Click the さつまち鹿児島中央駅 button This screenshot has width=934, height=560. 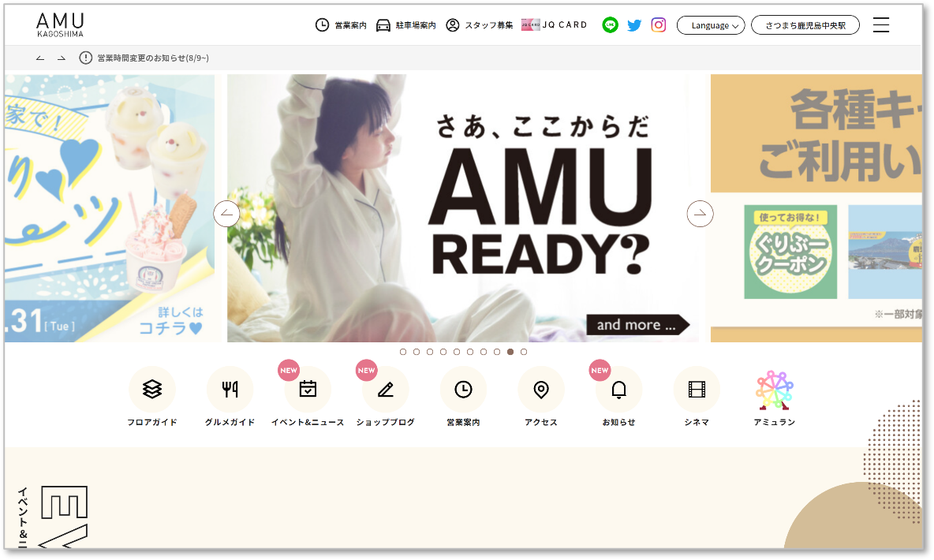click(x=805, y=25)
